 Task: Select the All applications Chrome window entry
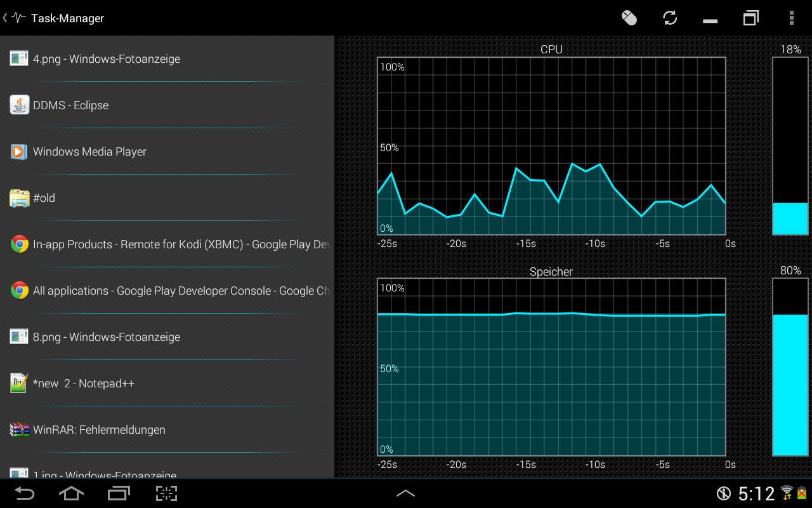coord(167,291)
